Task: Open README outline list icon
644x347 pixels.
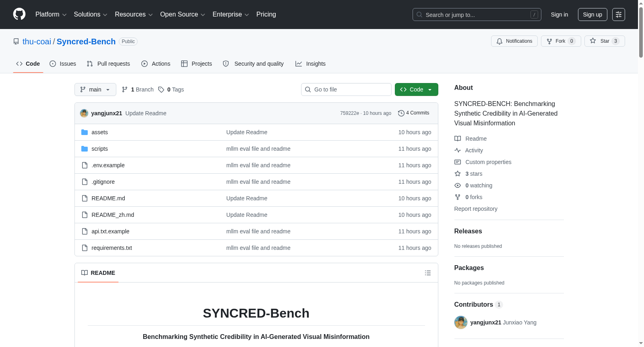Action: point(428,273)
